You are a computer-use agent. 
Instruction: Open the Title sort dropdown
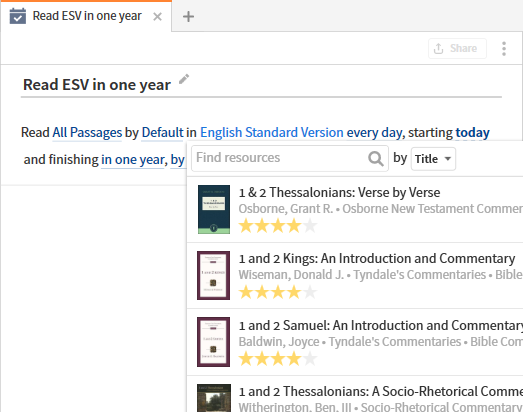point(433,159)
